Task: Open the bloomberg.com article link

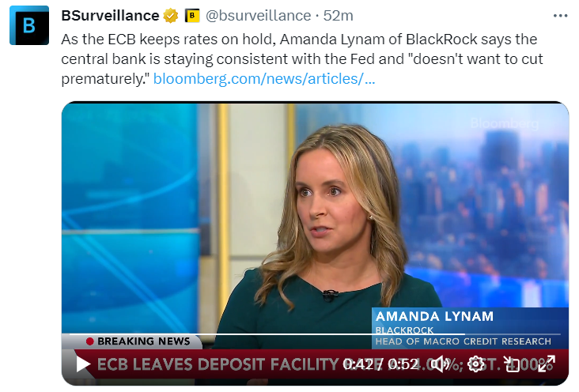Action: pos(264,79)
